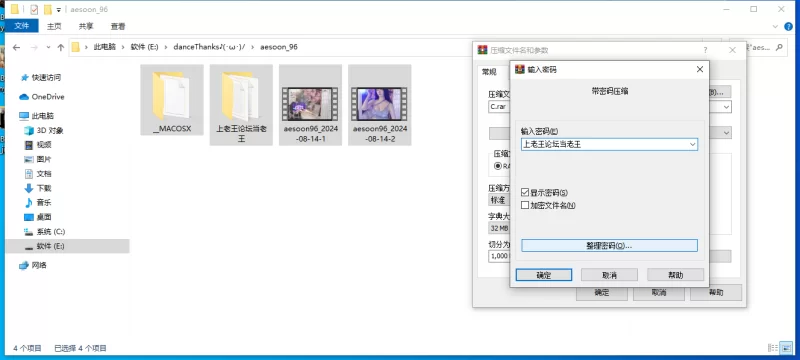Click 帮助 in the 压缩文件名和参数 dialog
Image resolution: width=800 pixels, height=360 pixels.
(716, 293)
